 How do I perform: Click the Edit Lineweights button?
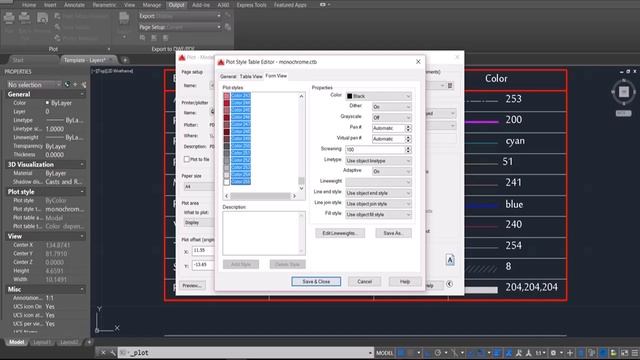[340, 233]
